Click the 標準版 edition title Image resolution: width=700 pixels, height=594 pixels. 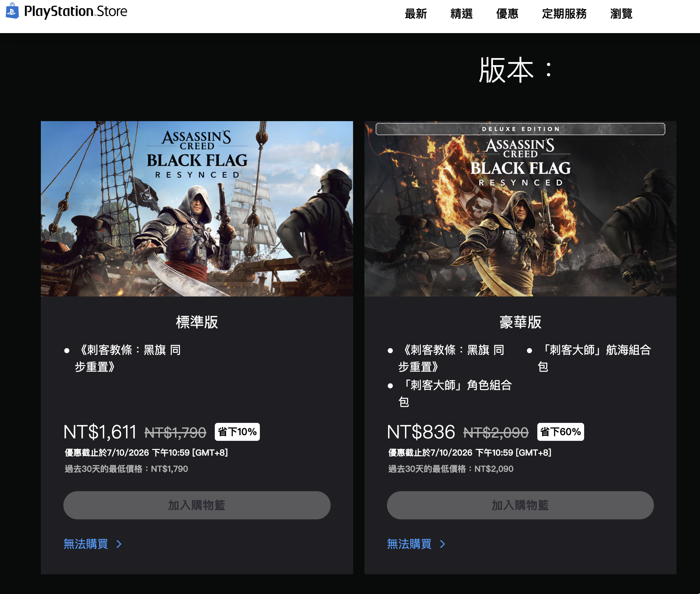click(197, 322)
